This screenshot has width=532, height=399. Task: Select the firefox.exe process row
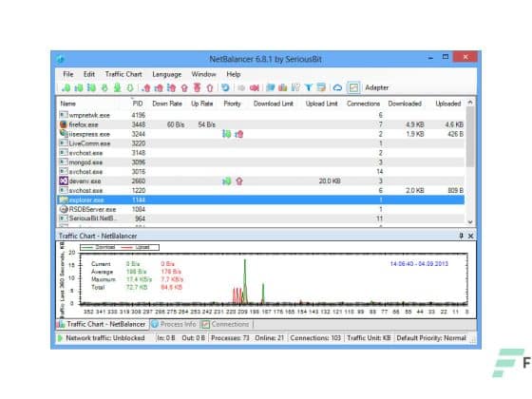pos(261,124)
